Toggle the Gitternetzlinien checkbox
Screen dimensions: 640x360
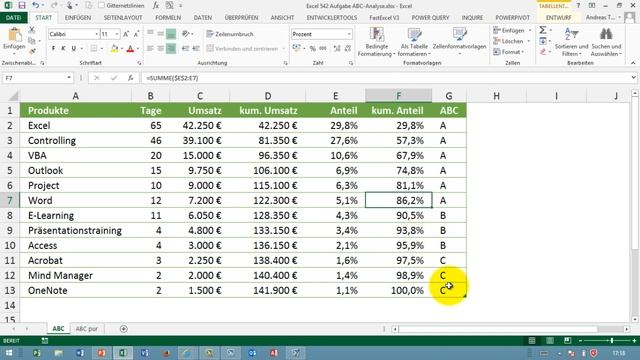(x=102, y=5)
